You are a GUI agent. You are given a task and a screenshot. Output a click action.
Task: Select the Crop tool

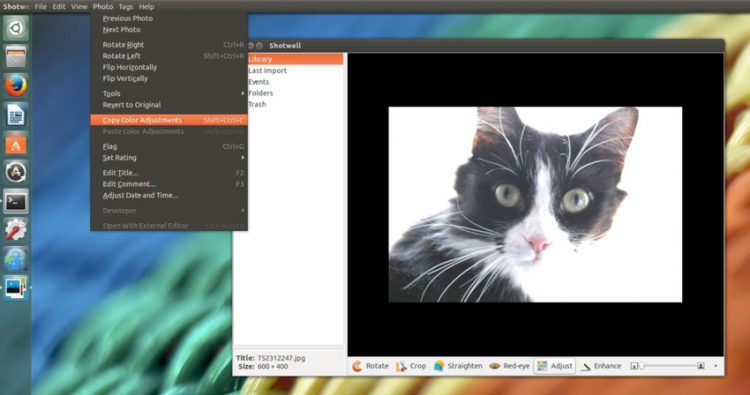click(x=411, y=366)
